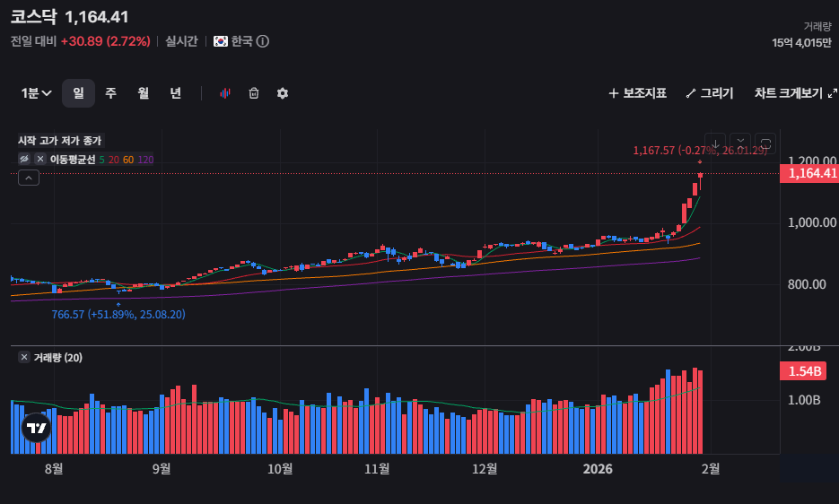This screenshot has width=839, height=504.
Task: Click the 2월 time axis label
Action: coord(711,469)
